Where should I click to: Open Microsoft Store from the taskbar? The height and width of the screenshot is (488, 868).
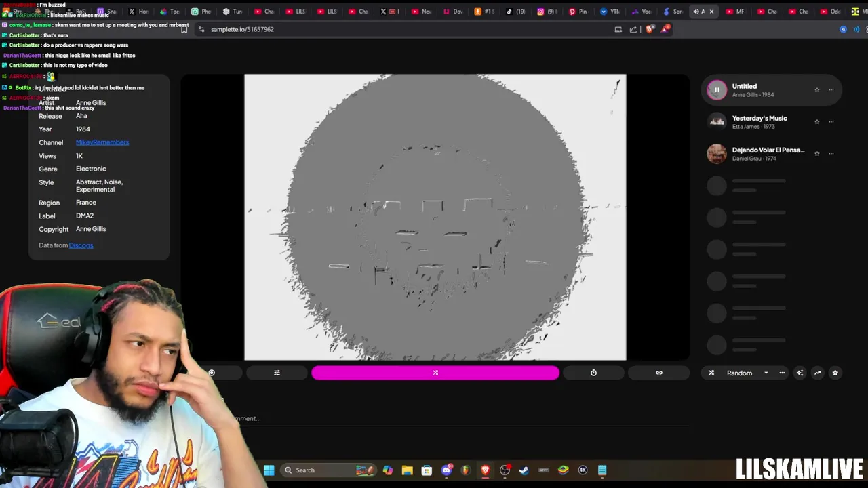(x=427, y=470)
